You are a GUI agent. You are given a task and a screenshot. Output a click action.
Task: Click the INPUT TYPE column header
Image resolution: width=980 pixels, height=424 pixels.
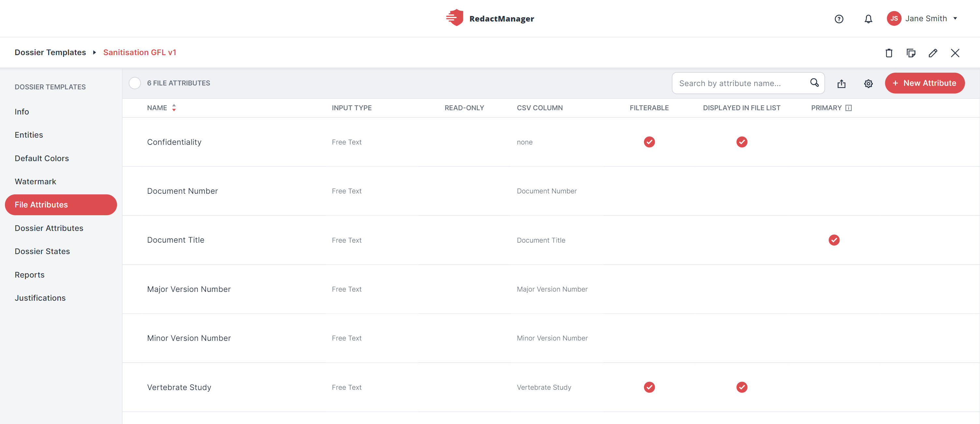352,108
